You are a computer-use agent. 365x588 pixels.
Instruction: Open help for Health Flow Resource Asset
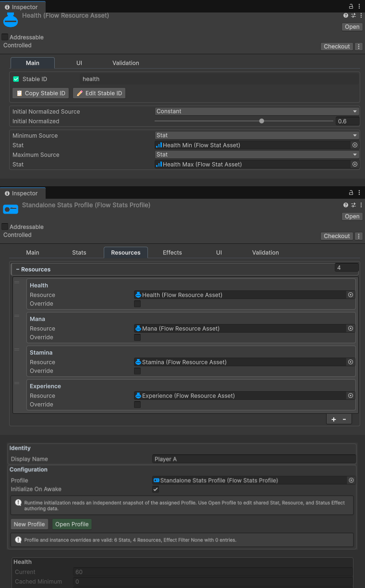click(x=346, y=16)
